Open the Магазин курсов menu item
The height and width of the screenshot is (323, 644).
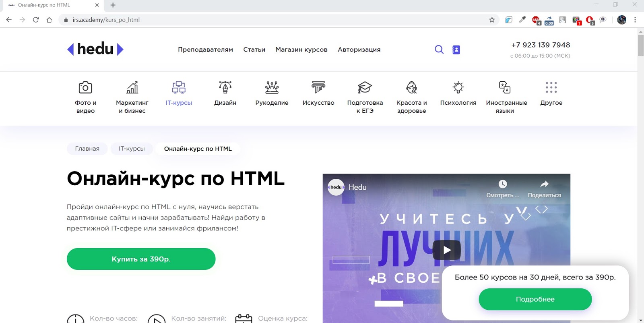[x=301, y=50]
